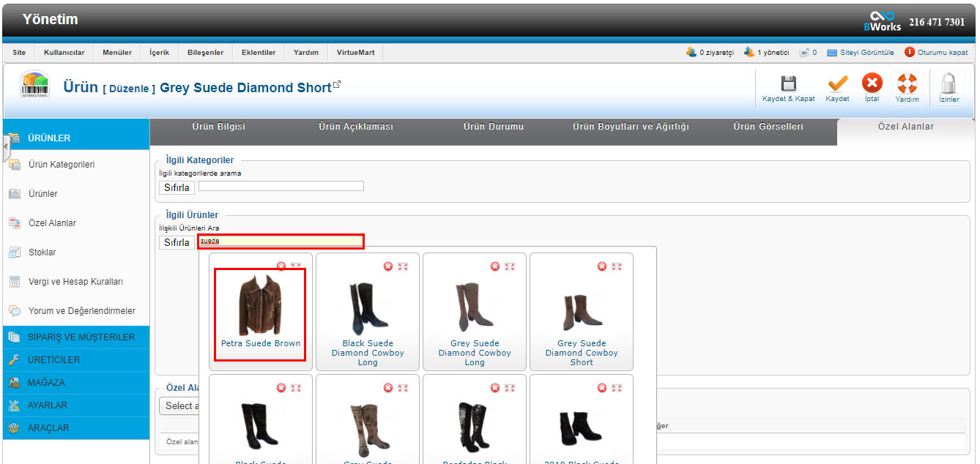The width and height of the screenshot is (980, 464).
Task: Remove the Bordados Black related product
Action: tap(495, 388)
